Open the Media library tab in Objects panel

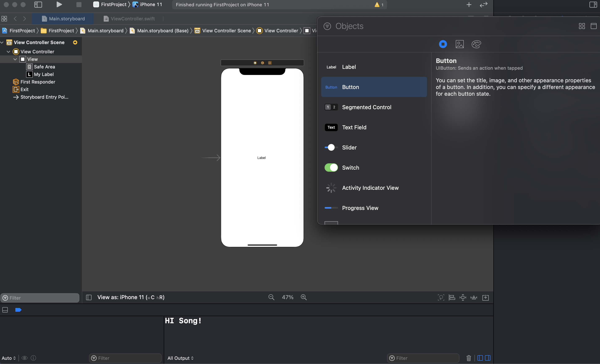tap(459, 44)
